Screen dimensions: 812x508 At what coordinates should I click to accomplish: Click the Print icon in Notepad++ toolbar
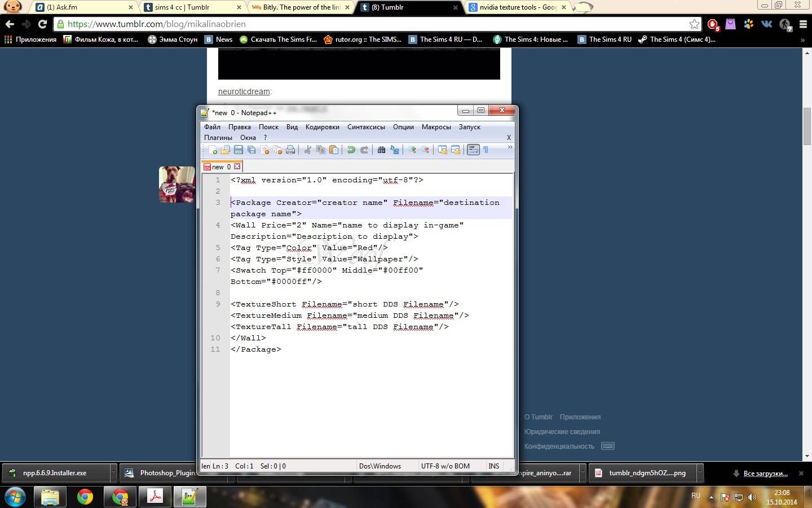tap(290, 150)
